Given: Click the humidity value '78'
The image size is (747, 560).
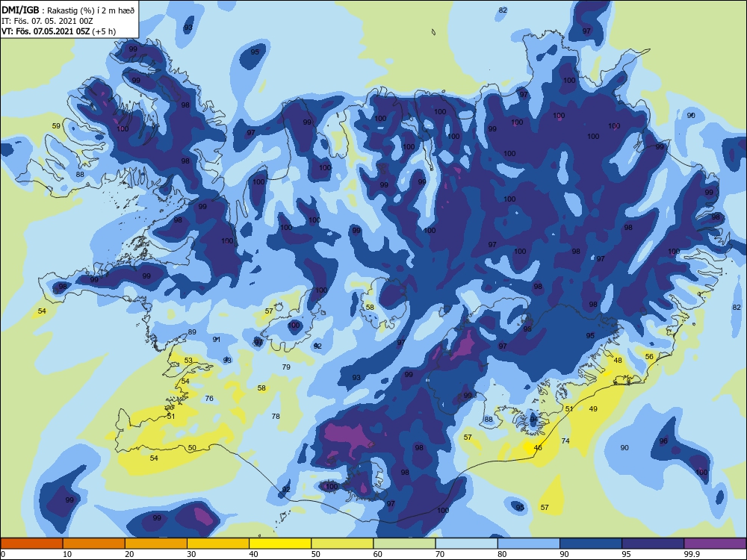Looking at the screenshot, I should click(276, 416).
